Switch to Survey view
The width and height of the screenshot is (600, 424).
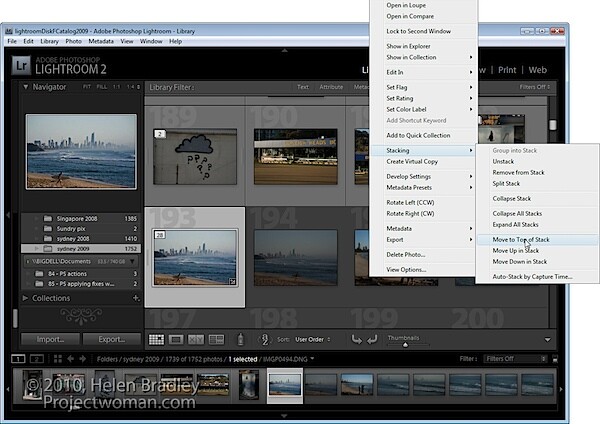(x=216, y=339)
